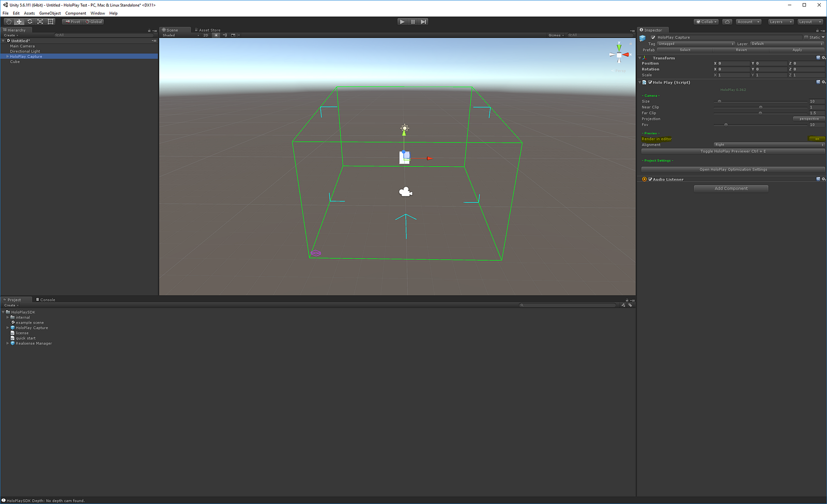Switch to the Console tab
This screenshot has height=504, width=827.
click(x=45, y=300)
